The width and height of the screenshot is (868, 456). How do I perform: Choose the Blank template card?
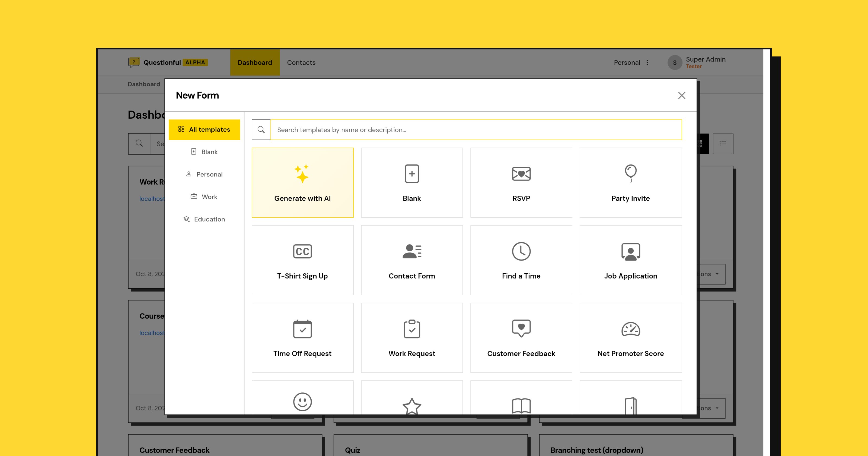(x=412, y=182)
